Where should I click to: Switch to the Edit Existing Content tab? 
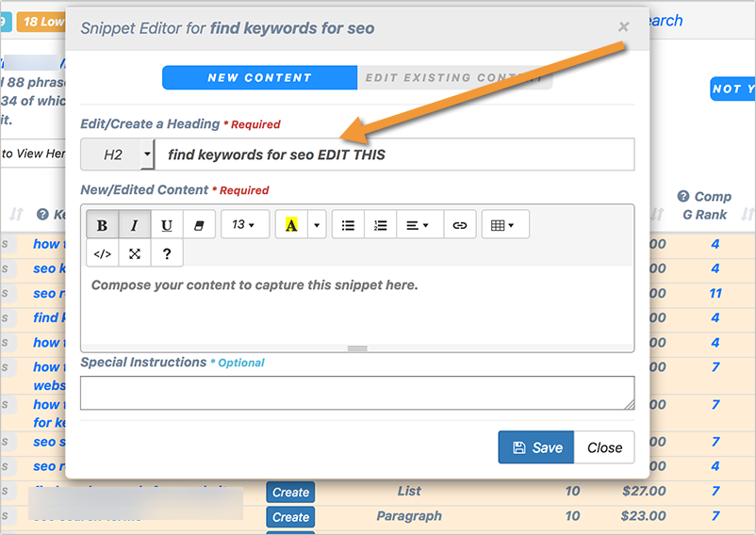454,77
